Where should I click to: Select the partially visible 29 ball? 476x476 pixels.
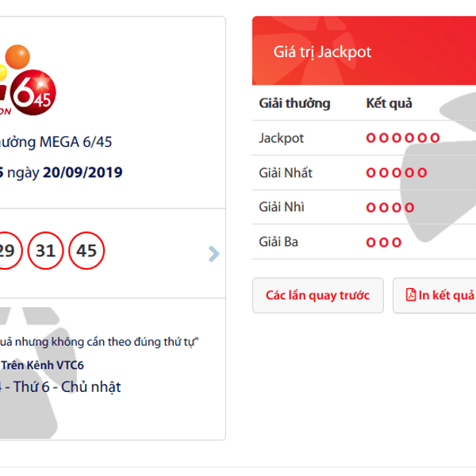(10, 251)
